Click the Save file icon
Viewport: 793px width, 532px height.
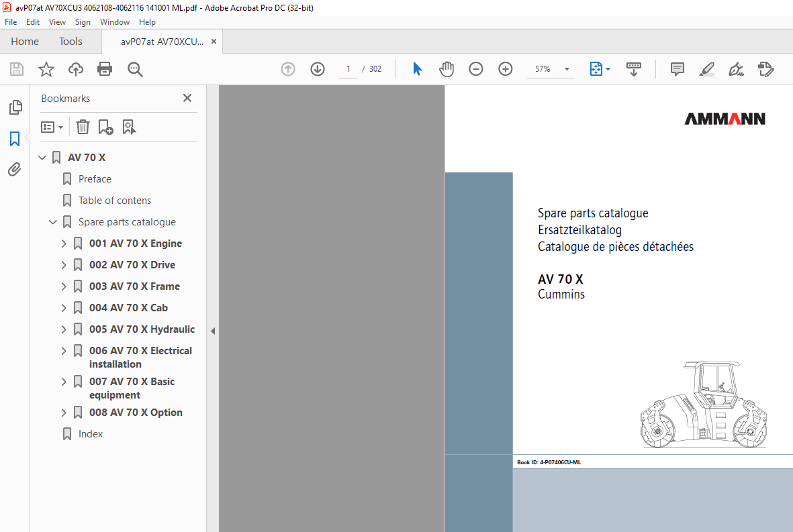(x=17, y=69)
